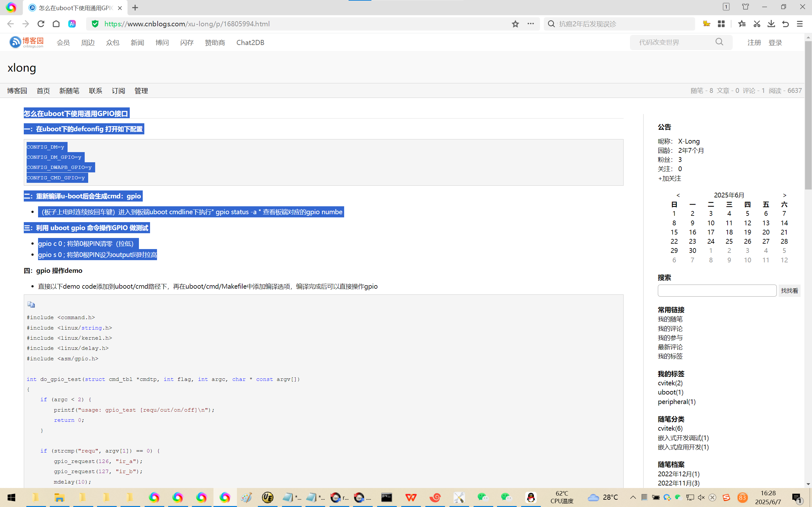The height and width of the screenshot is (507, 812).
Task: Open the browser hamburger main menu
Action: tap(800, 24)
